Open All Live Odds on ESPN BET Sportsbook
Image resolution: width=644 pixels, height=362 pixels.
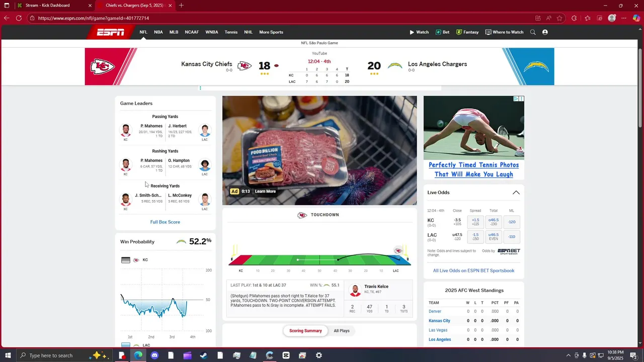(473, 270)
